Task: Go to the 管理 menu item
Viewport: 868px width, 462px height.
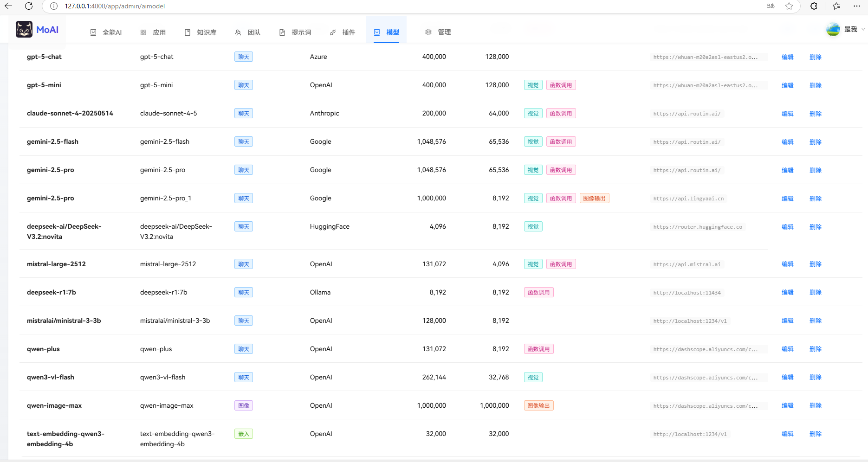Action: point(438,32)
